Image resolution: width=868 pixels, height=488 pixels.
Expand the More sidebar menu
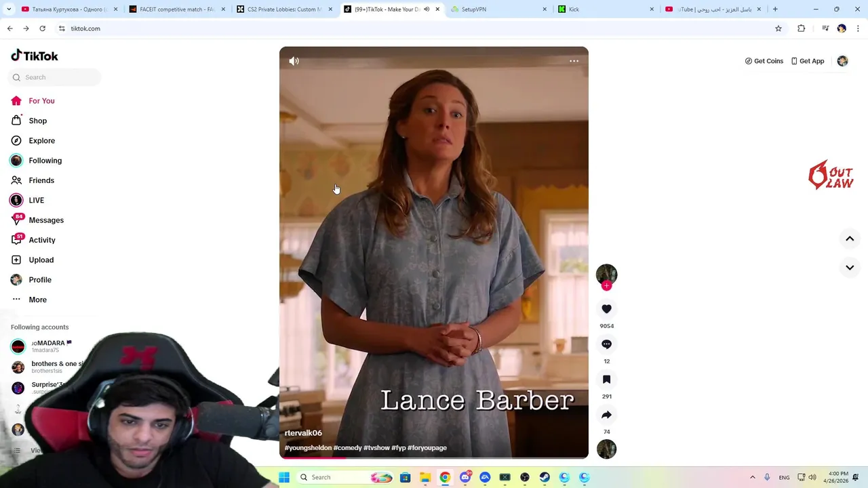tap(29, 300)
